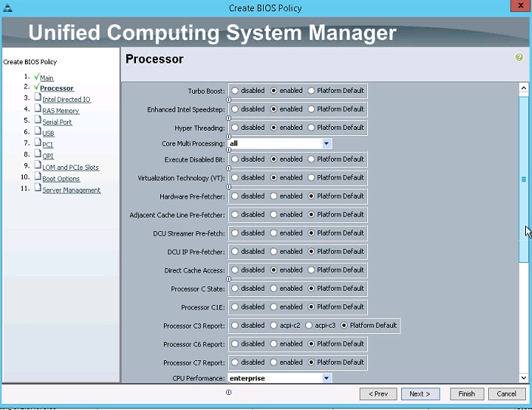
Task: Select the current Processor step link
Action: point(57,88)
